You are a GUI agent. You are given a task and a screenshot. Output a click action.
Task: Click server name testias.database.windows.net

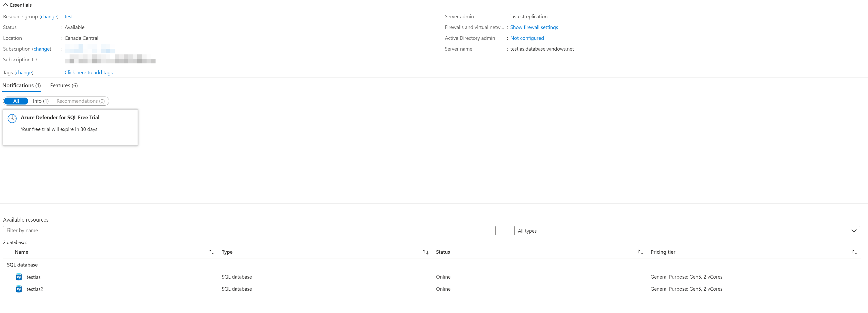pos(542,49)
